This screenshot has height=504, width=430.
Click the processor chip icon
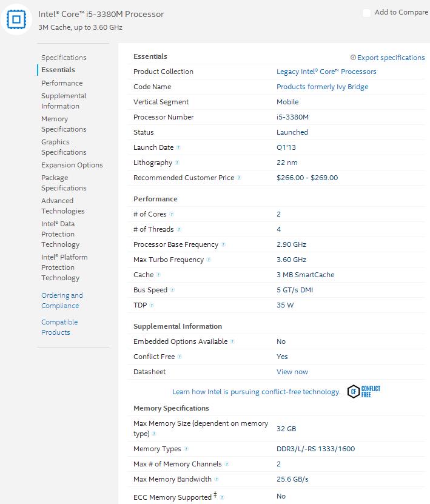click(x=16, y=19)
